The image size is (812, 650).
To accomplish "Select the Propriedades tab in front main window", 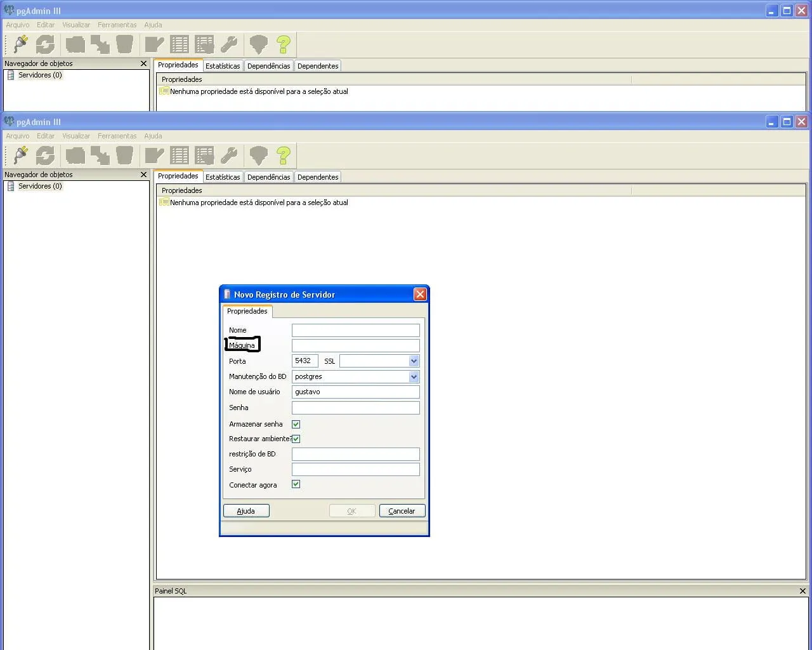I will click(178, 176).
